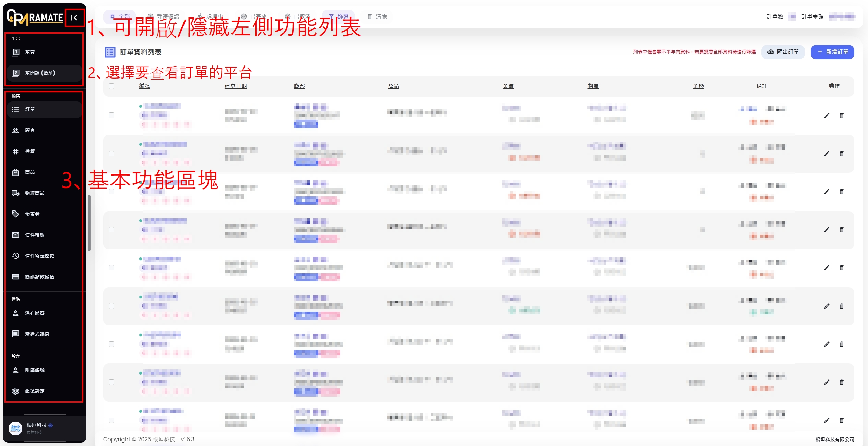The height and width of the screenshot is (446, 868).
Task: Open 帳號設定 account settings
Action: pyautogui.click(x=34, y=391)
